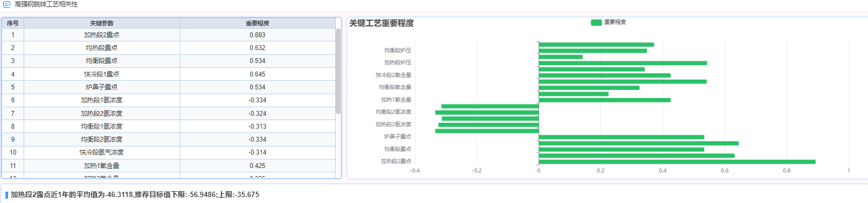868x203 pixels.
Task: Select the 均衡段露点 table cell
Action: (102, 61)
